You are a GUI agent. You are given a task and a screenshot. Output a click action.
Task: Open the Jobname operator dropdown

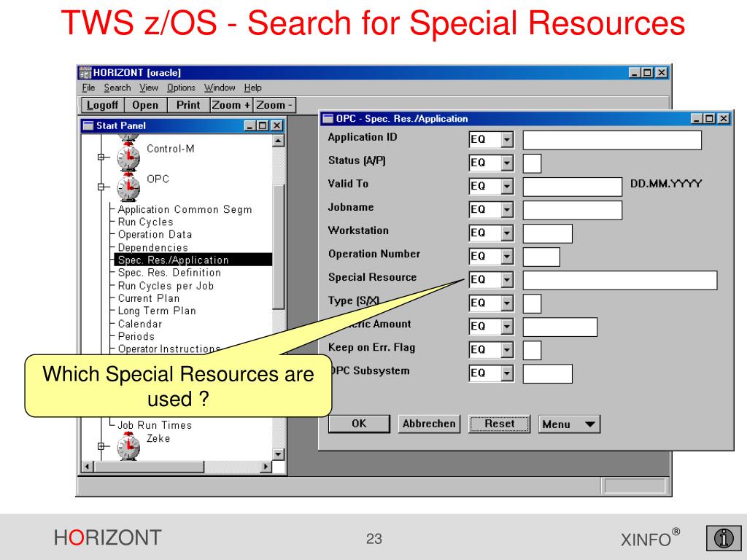click(507, 209)
